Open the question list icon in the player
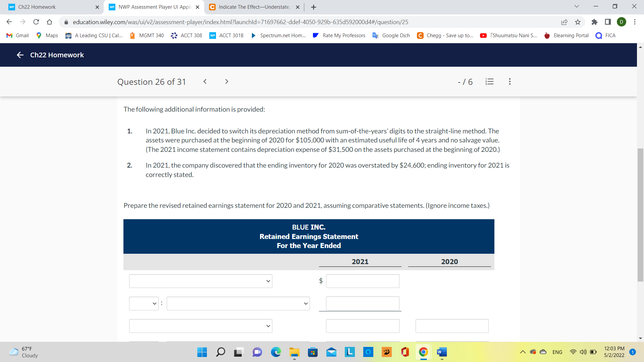This screenshot has height=362, width=644. click(x=489, y=81)
